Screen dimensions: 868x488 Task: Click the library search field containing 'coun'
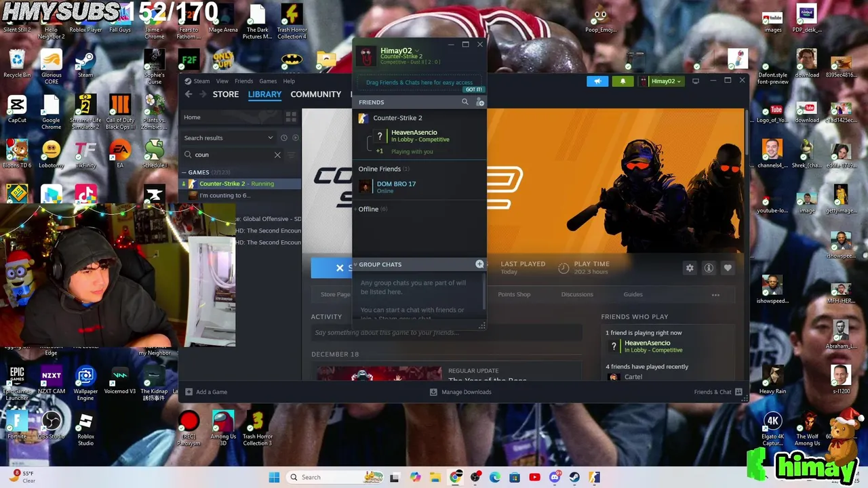tap(232, 155)
